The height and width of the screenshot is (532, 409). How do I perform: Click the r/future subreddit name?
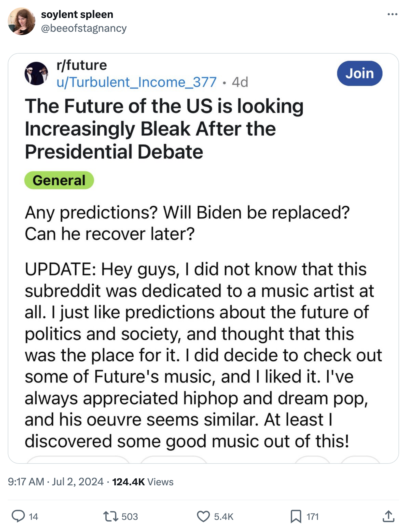82,65
